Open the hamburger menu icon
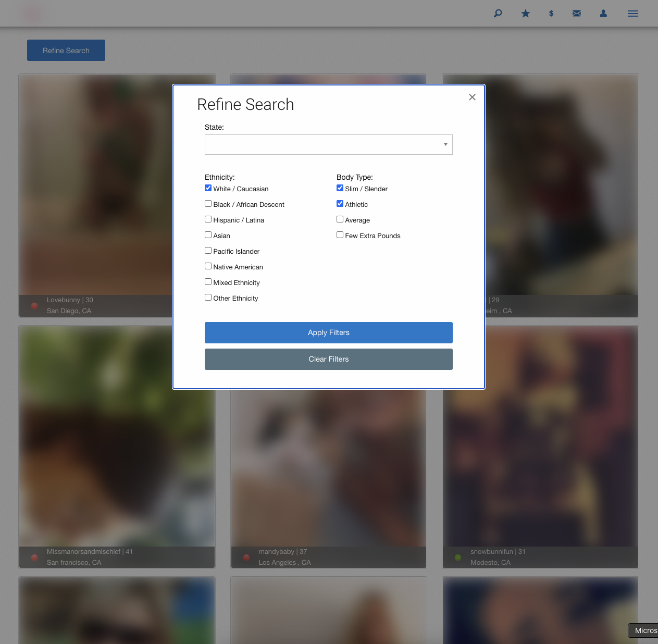The width and height of the screenshot is (658, 644). pyautogui.click(x=633, y=14)
